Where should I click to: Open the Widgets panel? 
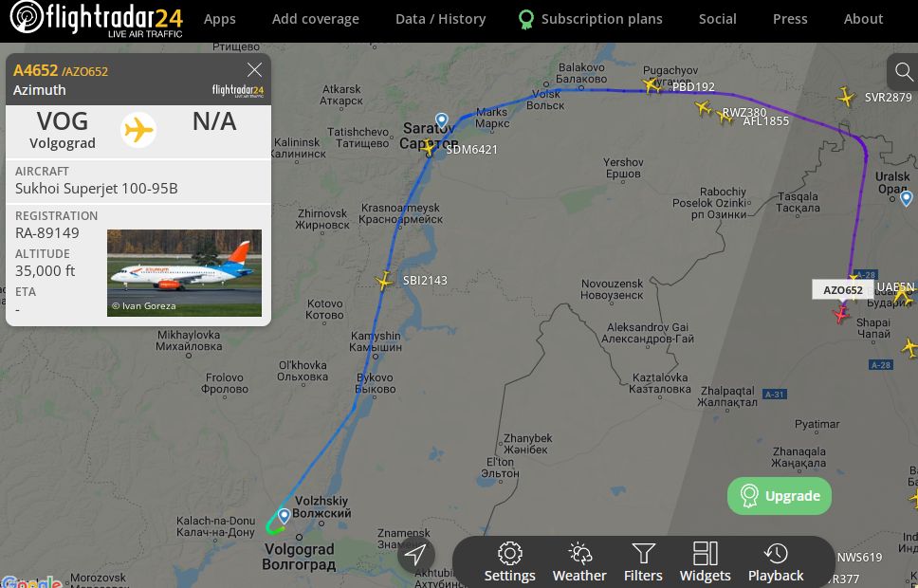705,562
